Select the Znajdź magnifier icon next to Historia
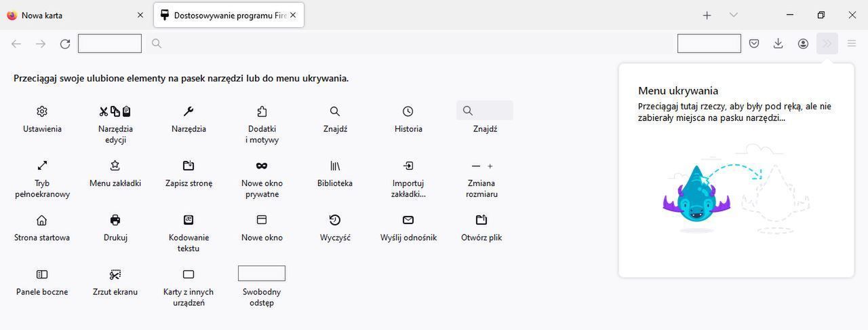Screen dimensions: 868x330 pos(335,111)
